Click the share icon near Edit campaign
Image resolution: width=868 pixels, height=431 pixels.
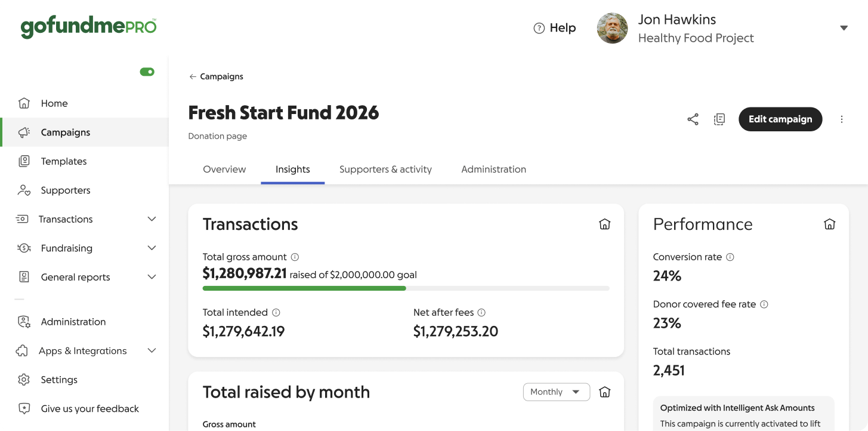pos(692,119)
